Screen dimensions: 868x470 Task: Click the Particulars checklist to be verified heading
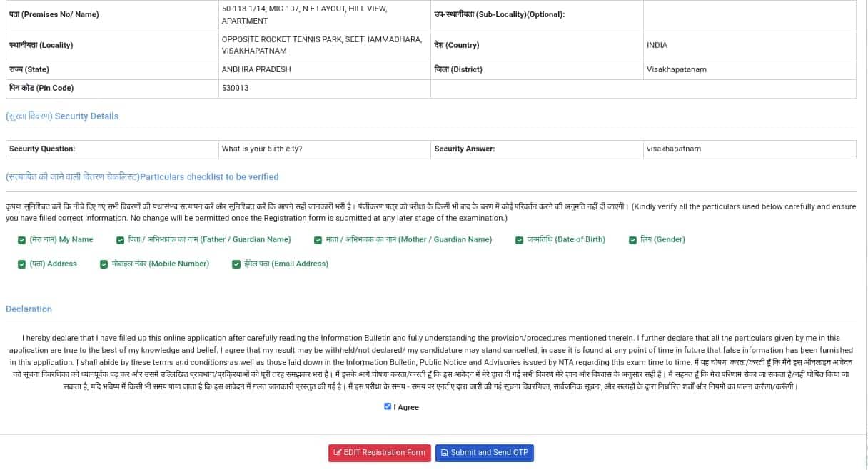(x=142, y=177)
